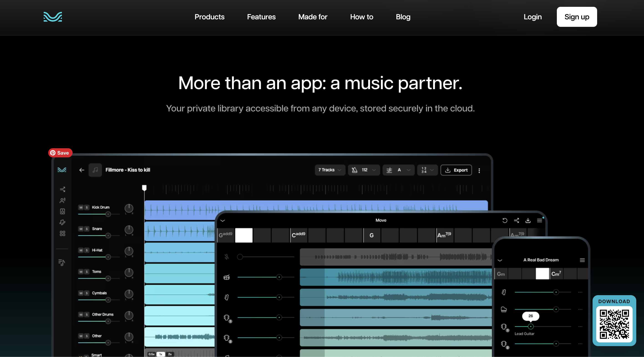Image resolution: width=644 pixels, height=357 pixels.
Task: Click the Moises wave logo in header
Action: [53, 17]
